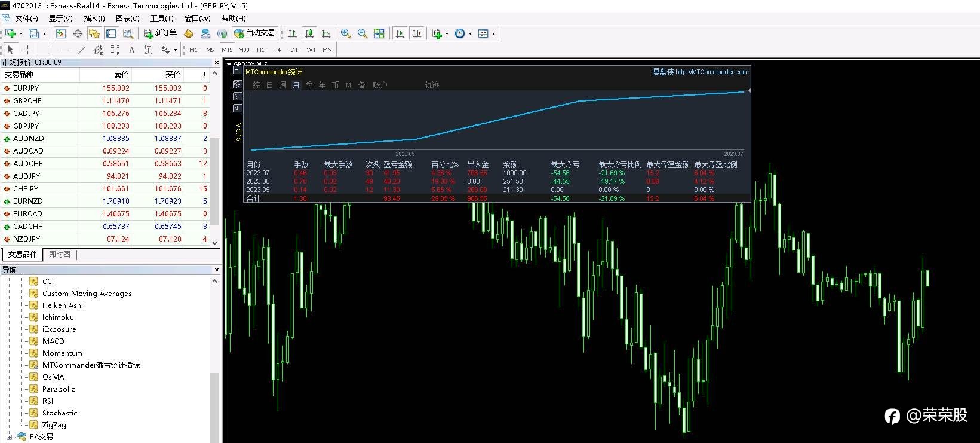Screen dimensions: 980x443
Task: Select the trendline drawing tool
Action: pos(81,50)
